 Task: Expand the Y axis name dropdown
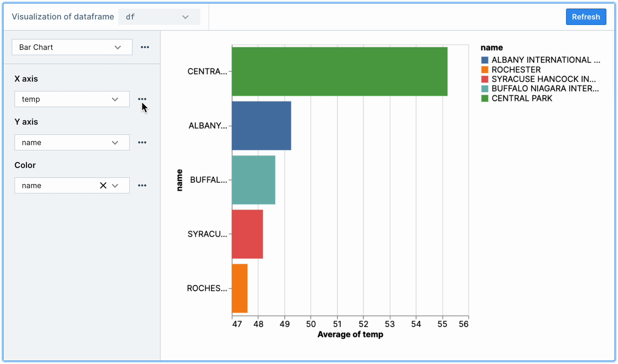click(x=115, y=142)
